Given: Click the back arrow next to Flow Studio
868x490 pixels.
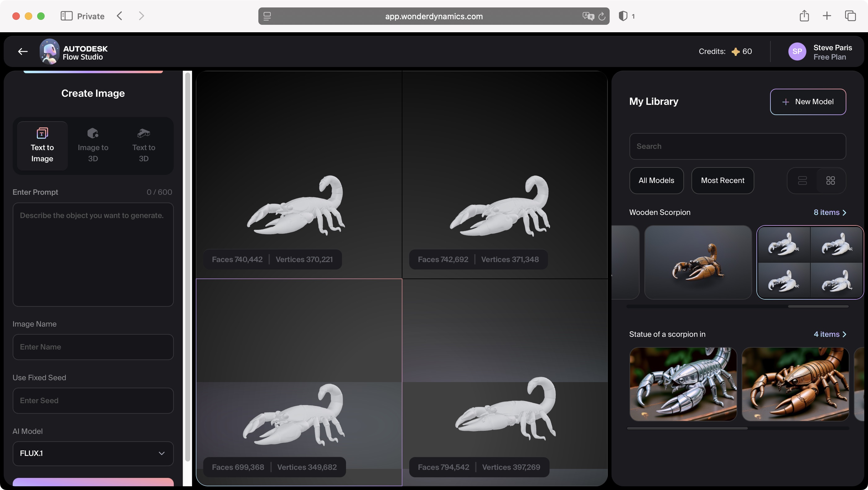Looking at the screenshot, I should click(x=22, y=51).
